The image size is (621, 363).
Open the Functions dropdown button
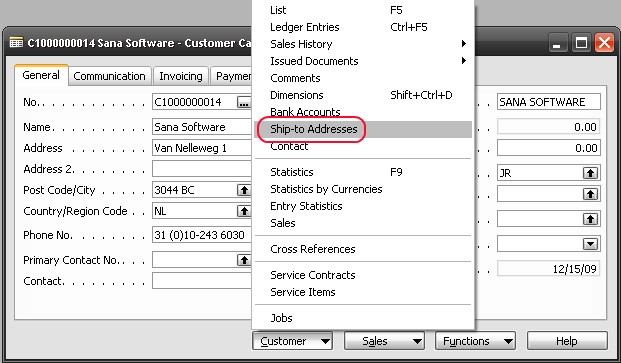coord(475,341)
